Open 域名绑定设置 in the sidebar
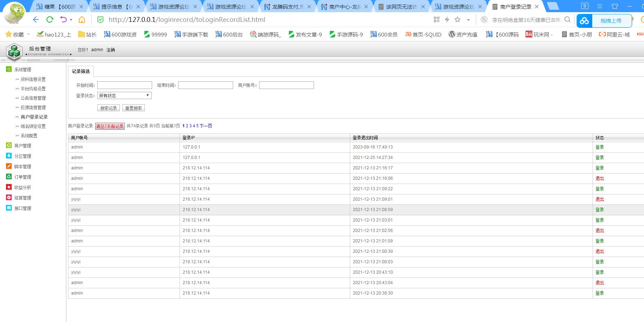 pos(33,126)
